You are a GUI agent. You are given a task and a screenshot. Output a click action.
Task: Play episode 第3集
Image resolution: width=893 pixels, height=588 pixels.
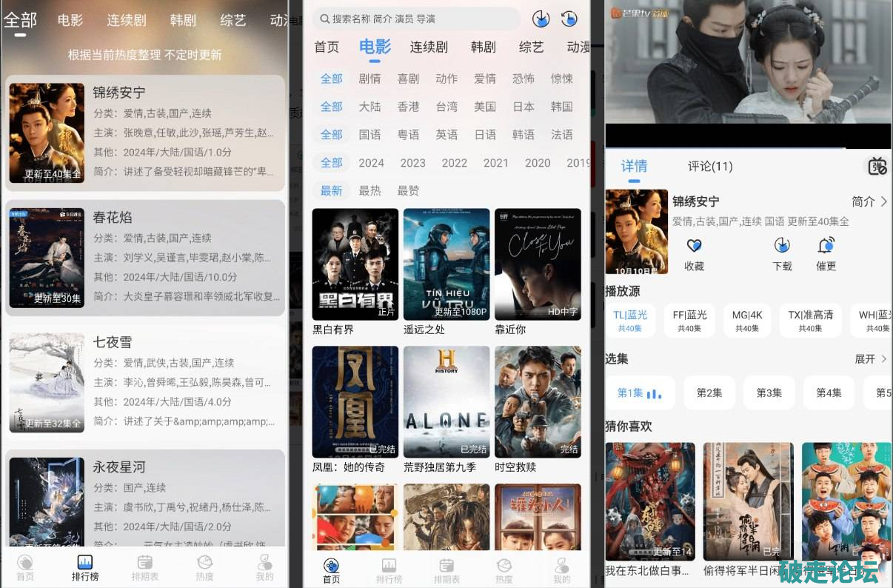(769, 392)
